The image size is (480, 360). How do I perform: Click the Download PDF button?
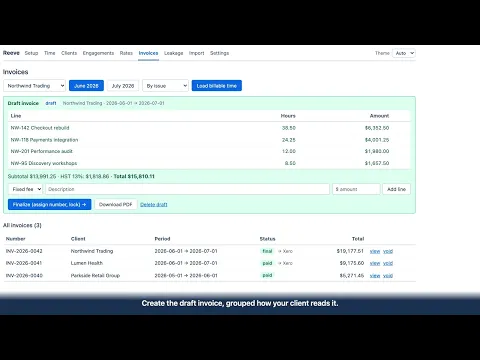coord(116,204)
